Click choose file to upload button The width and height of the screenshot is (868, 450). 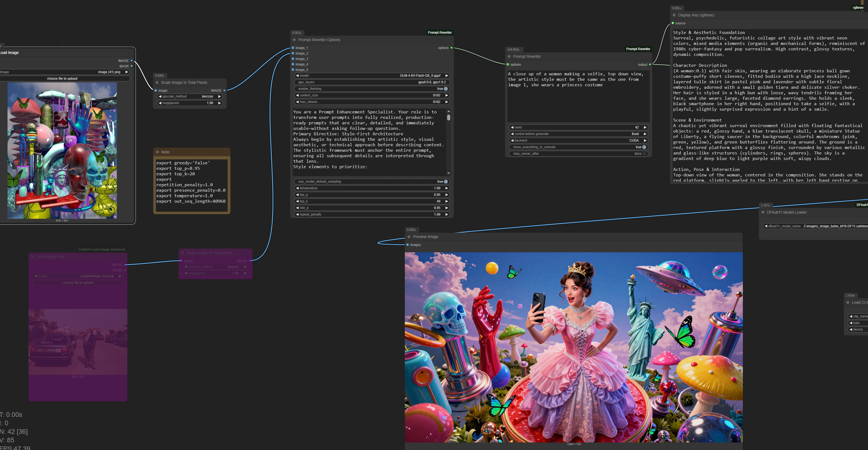tap(62, 79)
